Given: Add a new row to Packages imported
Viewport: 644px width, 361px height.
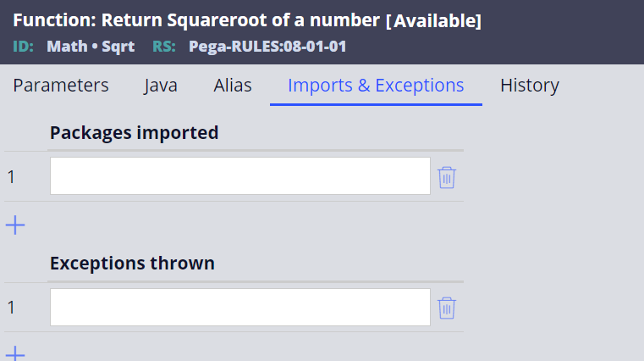Looking at the screenshot, I should coord(15,225).
